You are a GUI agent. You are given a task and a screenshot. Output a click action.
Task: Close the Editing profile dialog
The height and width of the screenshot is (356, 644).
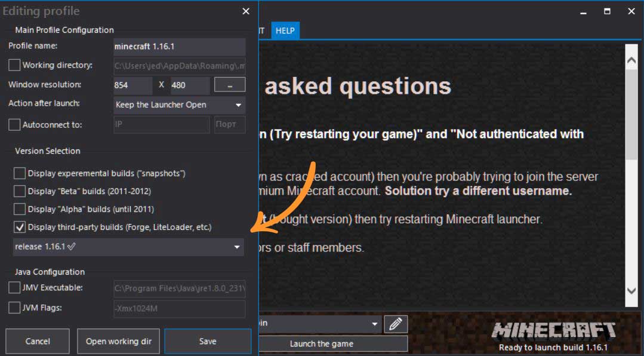(246, 11)
